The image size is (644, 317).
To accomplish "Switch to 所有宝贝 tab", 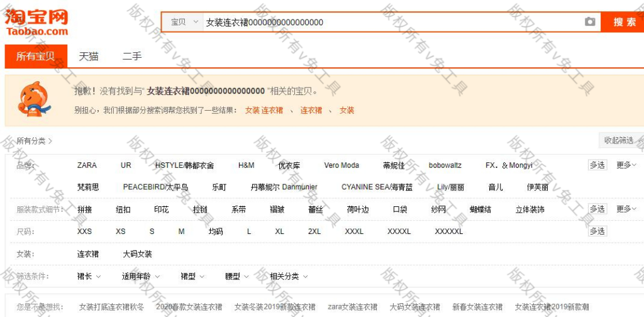I will pos(36,56).
